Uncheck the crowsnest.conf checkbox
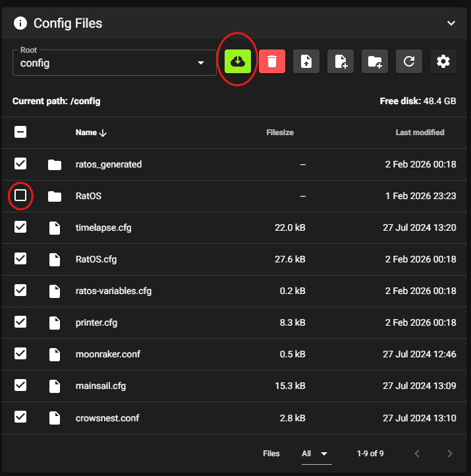Screen dimensions: 471x476 [20, 417]
